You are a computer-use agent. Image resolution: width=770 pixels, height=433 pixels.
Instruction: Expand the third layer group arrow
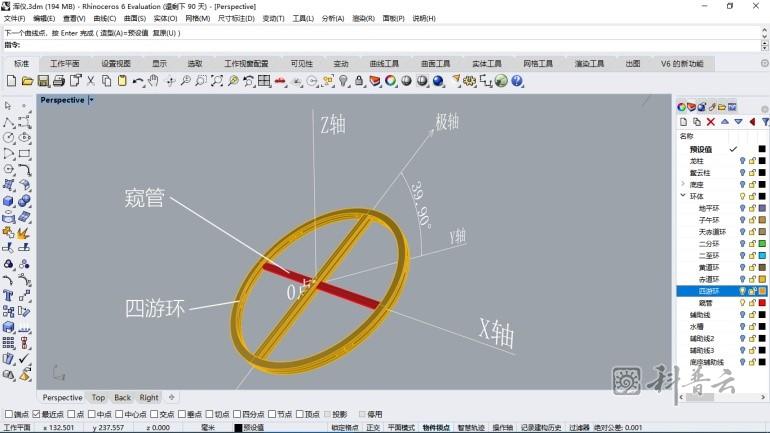click(x=683, y=184)
